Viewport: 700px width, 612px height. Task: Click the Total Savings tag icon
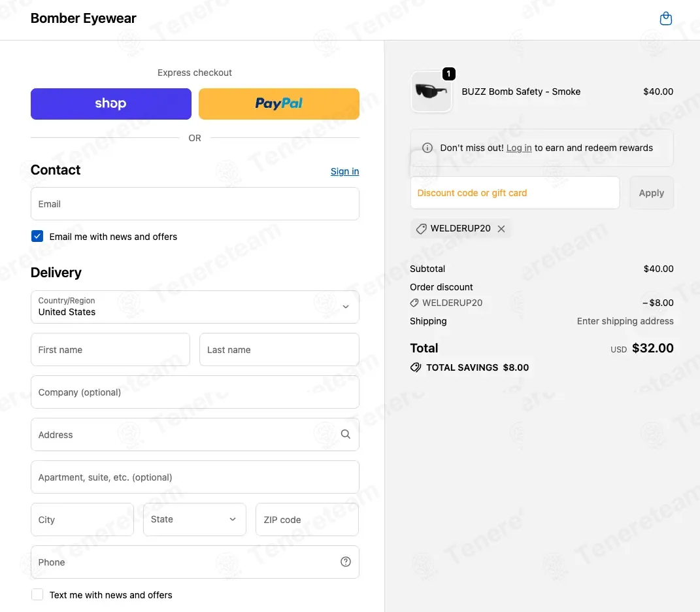(416, 367)
